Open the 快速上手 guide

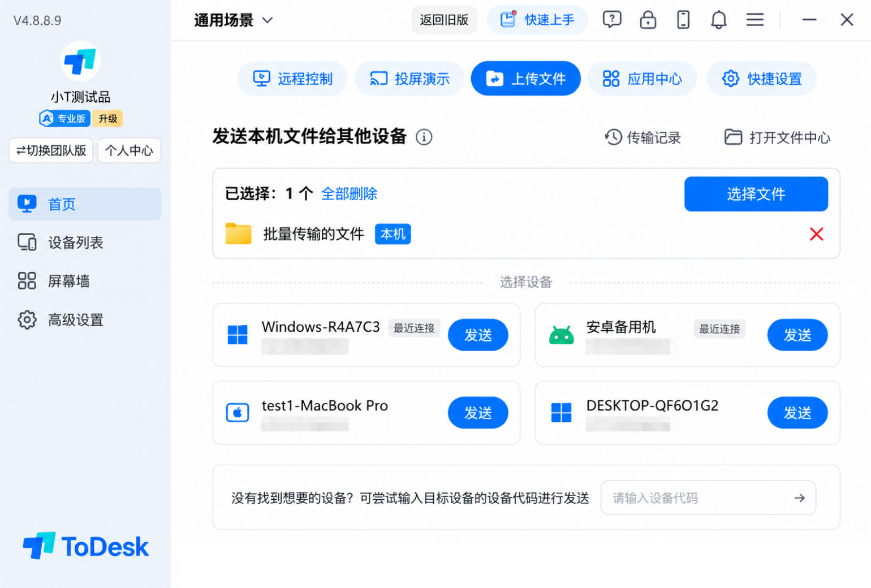pos(537,20)
